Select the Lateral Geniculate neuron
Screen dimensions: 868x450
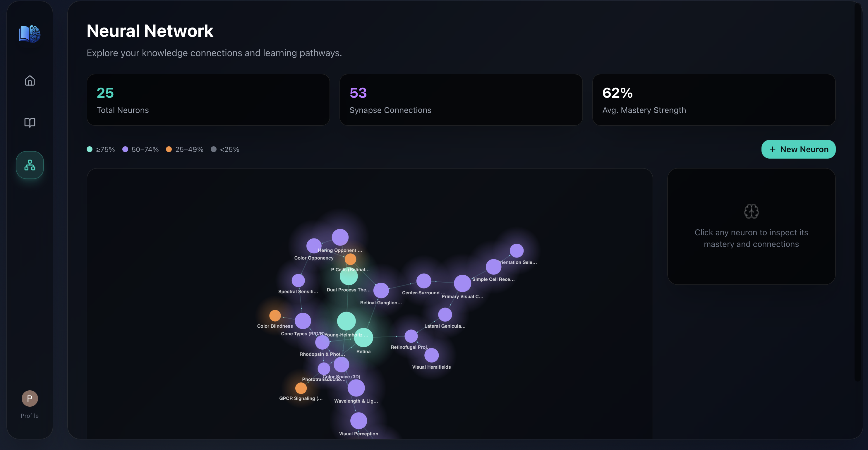click(445, 315)
